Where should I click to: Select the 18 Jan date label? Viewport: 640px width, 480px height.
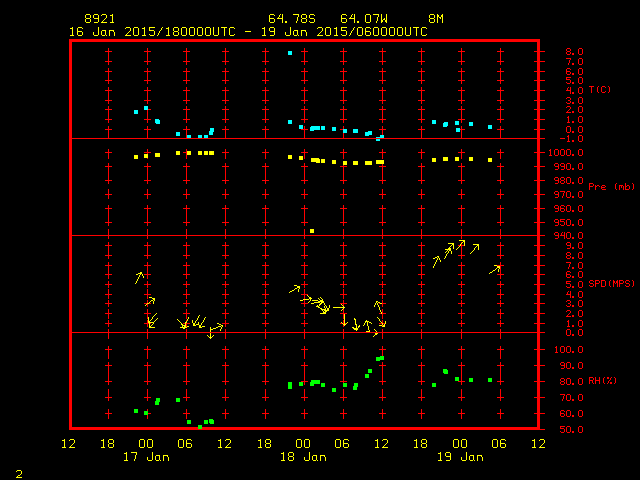[x=302, y=457]
